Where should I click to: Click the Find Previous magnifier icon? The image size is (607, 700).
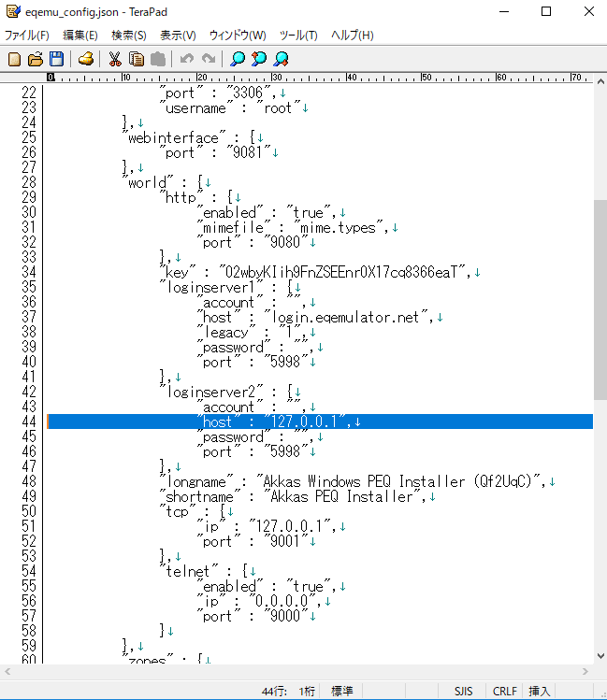pyautogui.click(x=259, y=59)
